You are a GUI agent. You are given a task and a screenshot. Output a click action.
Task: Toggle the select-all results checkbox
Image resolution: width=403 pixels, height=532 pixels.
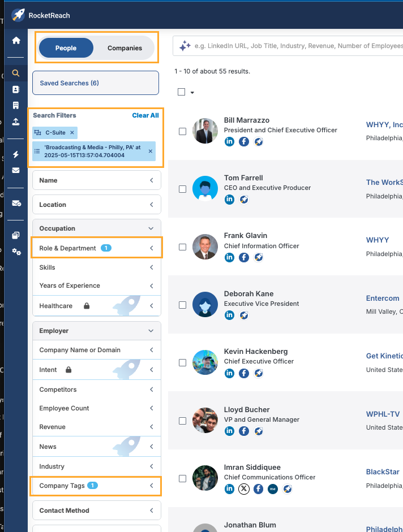pos(182,92)
